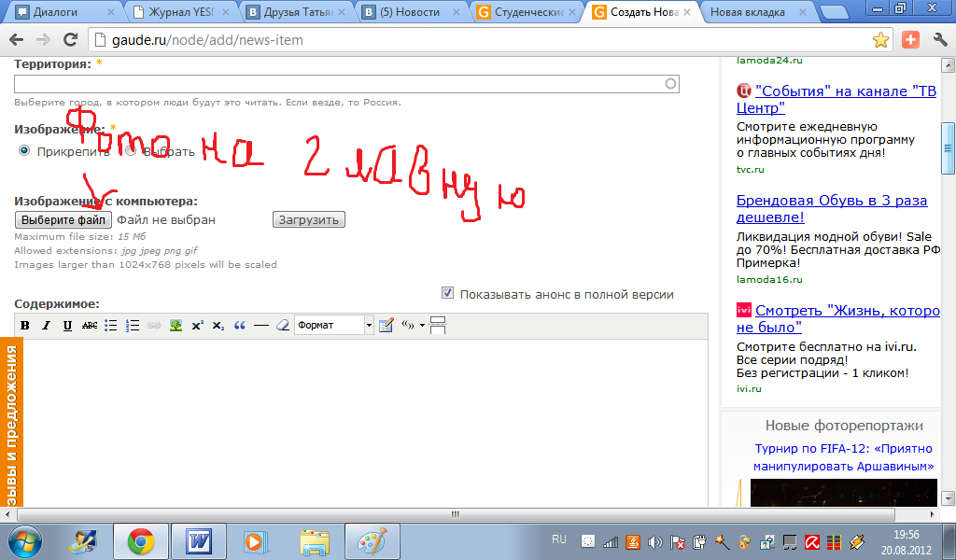Select the Выбрать radio option
The width and height of the screenshot is (956, 560).
pos(131,150)
